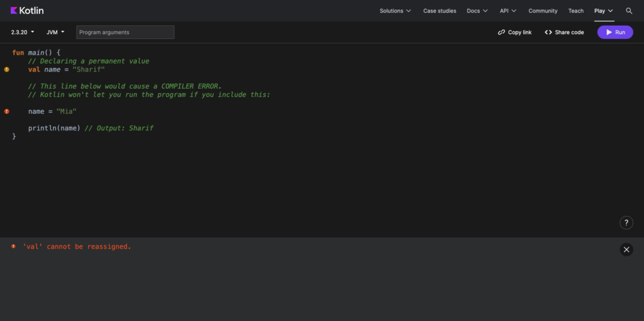The width and height of the screenshot is (644, 321).
Task: Open the JVM platform dropdown
Action: [x=55, y=32]
